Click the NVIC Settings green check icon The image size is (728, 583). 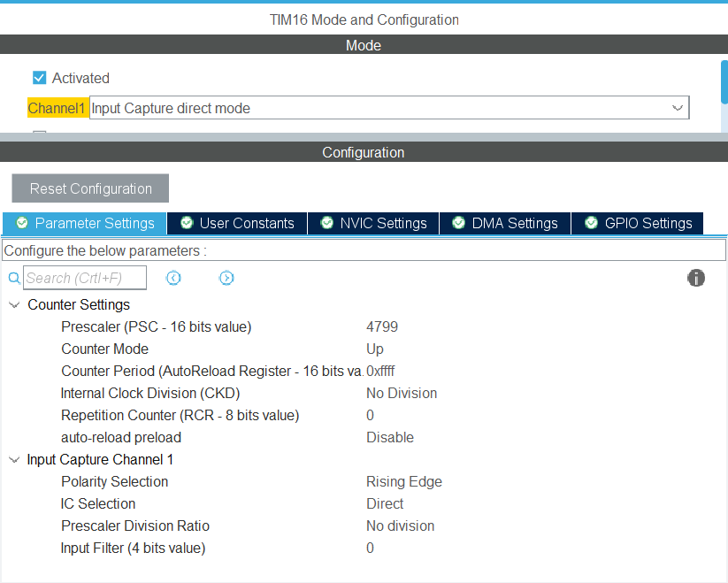327,223
